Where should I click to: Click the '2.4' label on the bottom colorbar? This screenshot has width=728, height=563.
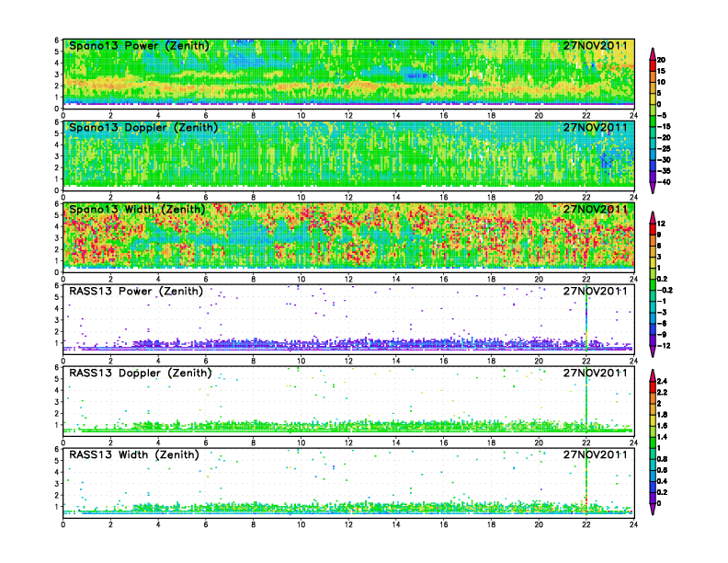(663, 381)
